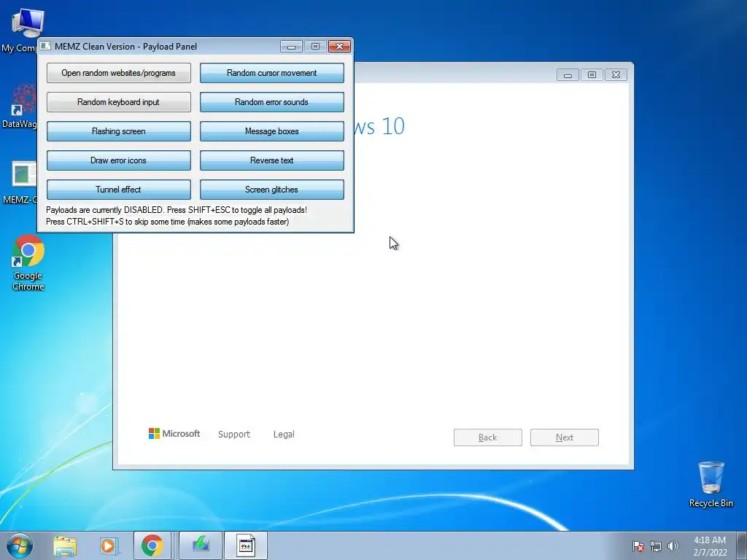The height and width of the screenshot is (560, 747).
Task: Toggle the Open random websites/programs payload
Action: tap(119, 73)
